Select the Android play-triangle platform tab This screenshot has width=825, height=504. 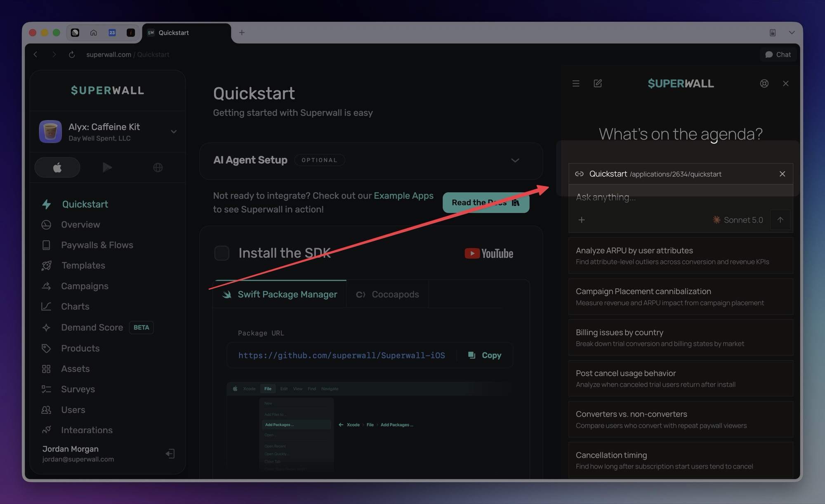coord(107,167)
